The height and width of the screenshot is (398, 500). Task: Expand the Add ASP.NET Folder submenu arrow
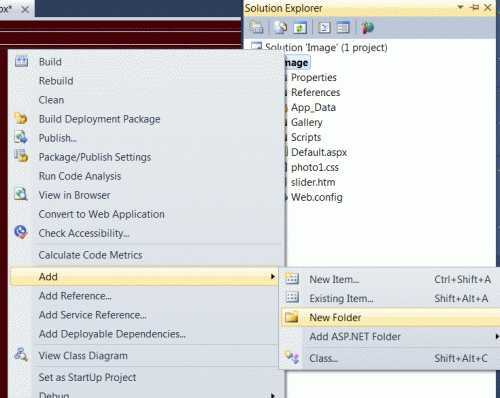tap(497, 336)
